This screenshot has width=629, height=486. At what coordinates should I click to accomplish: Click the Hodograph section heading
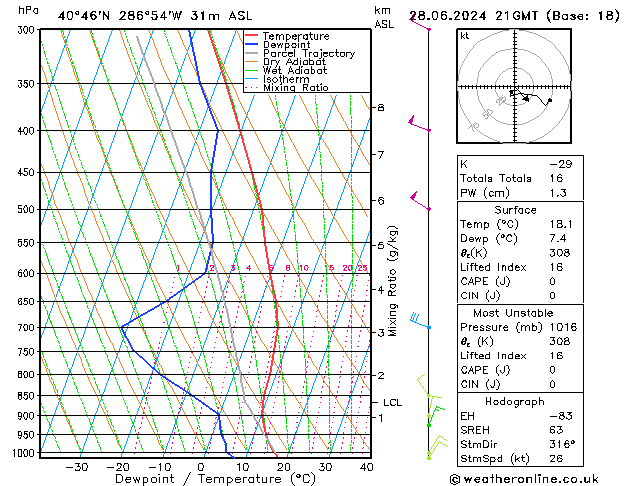[x=515, y=401]
